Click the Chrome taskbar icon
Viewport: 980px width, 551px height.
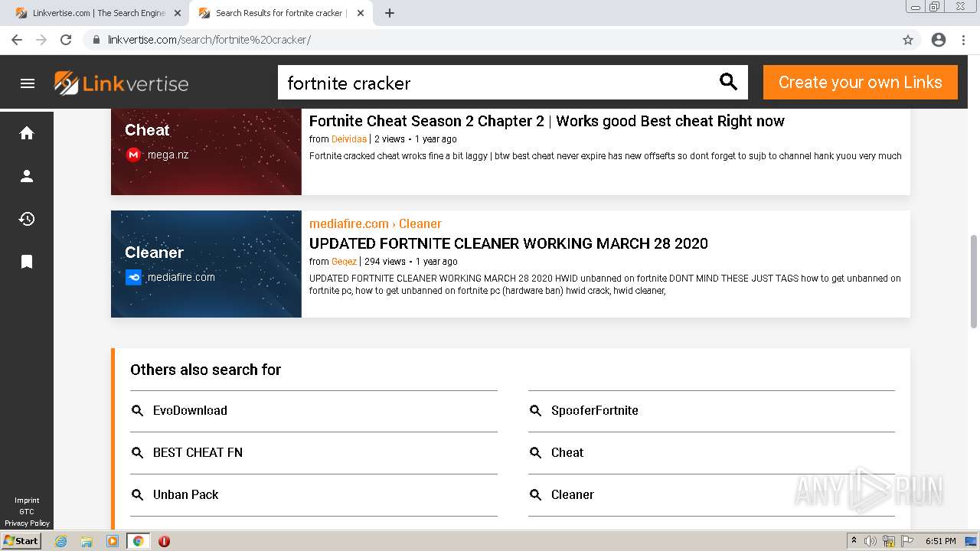(x=139, y=541)
